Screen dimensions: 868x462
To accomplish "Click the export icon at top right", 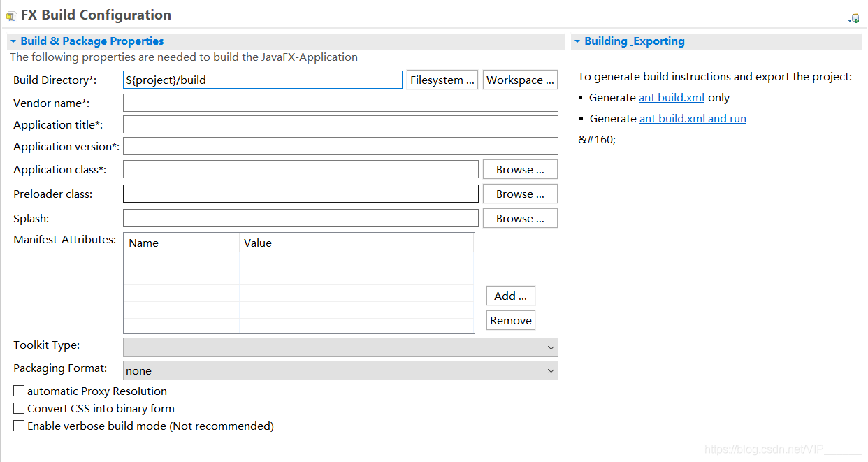I will coord(854,17).
